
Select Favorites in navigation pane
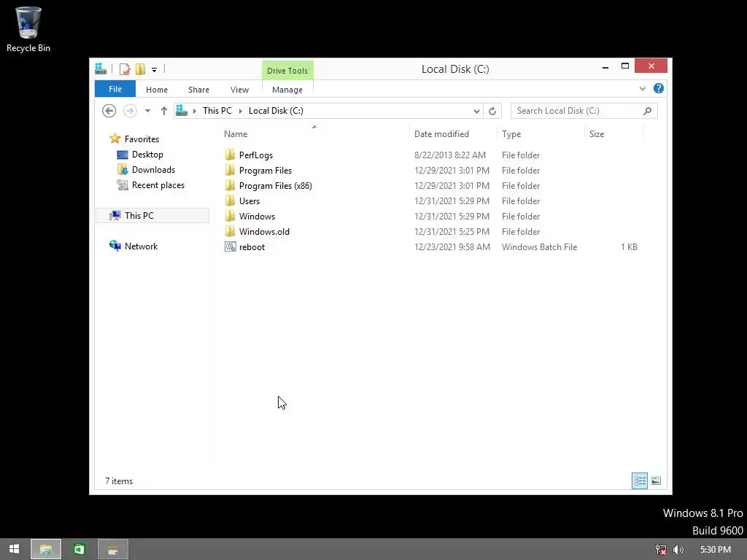click(x=142, y=139)
